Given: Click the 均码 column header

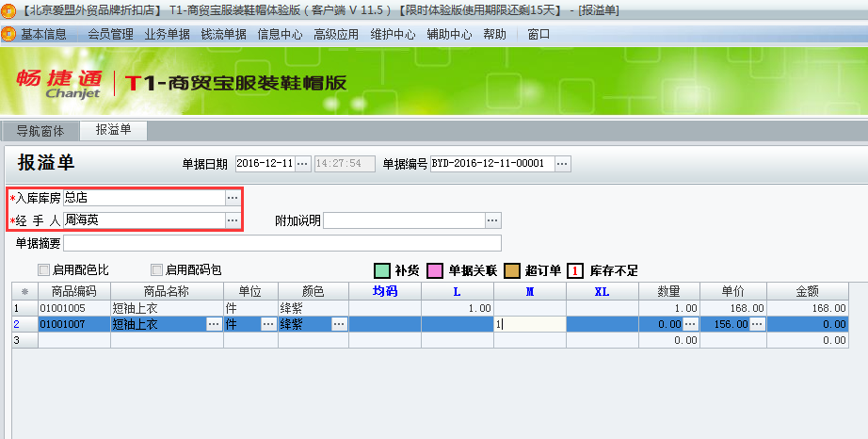Looking at the screenshot, I should [385, 292].
